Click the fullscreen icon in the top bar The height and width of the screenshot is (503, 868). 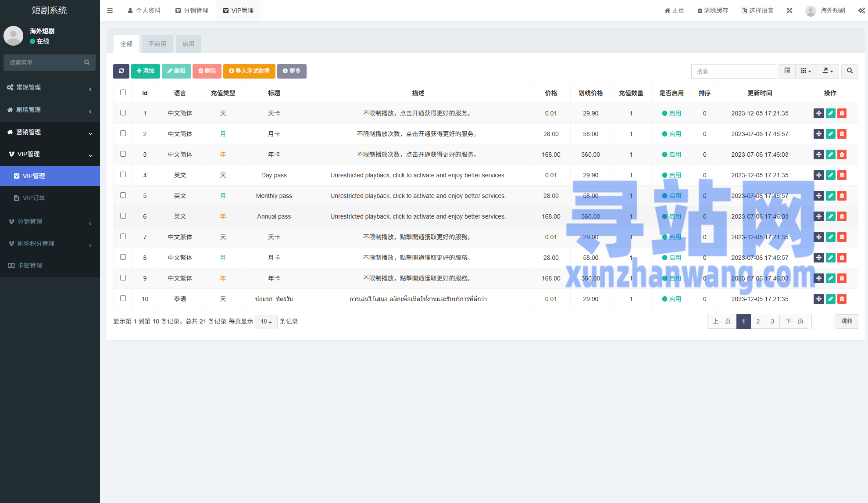789,11
